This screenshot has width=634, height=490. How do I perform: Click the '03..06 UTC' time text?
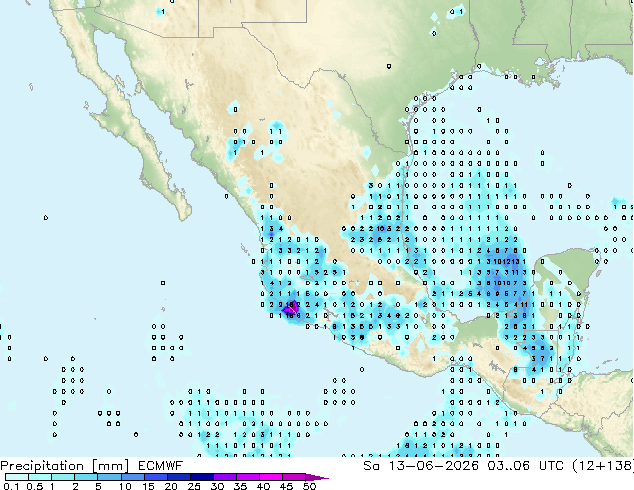pyautogui.click(x=525, y=466)
